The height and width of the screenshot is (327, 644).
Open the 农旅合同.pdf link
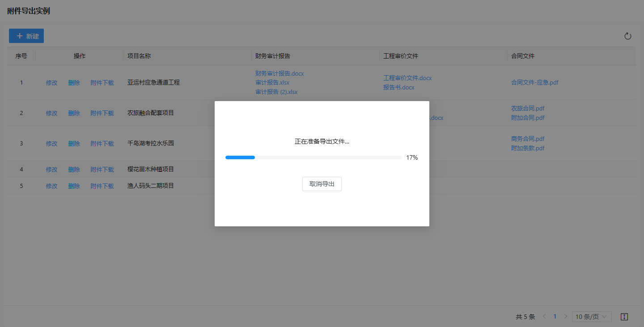pyautogui.click(x=528, y=108)
